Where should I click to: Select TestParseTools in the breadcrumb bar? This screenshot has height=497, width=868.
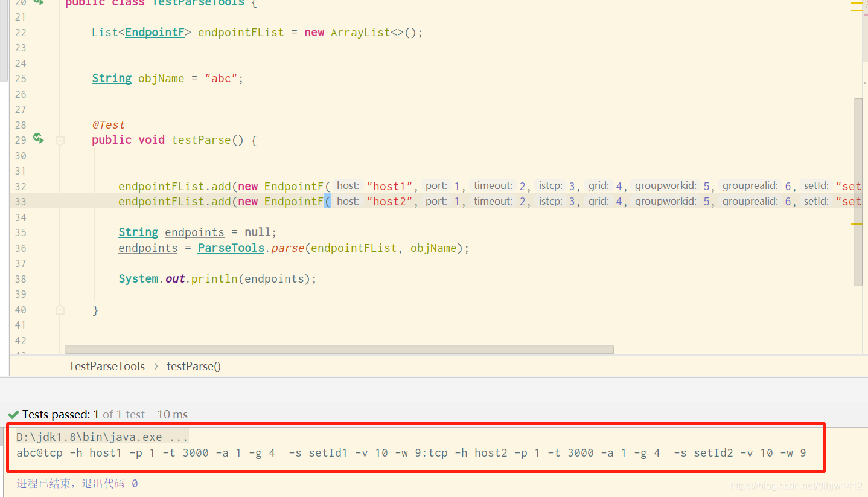(107, 366)
